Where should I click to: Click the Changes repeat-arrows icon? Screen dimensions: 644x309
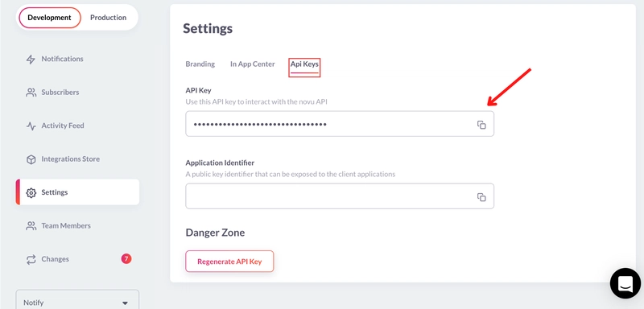31,259
